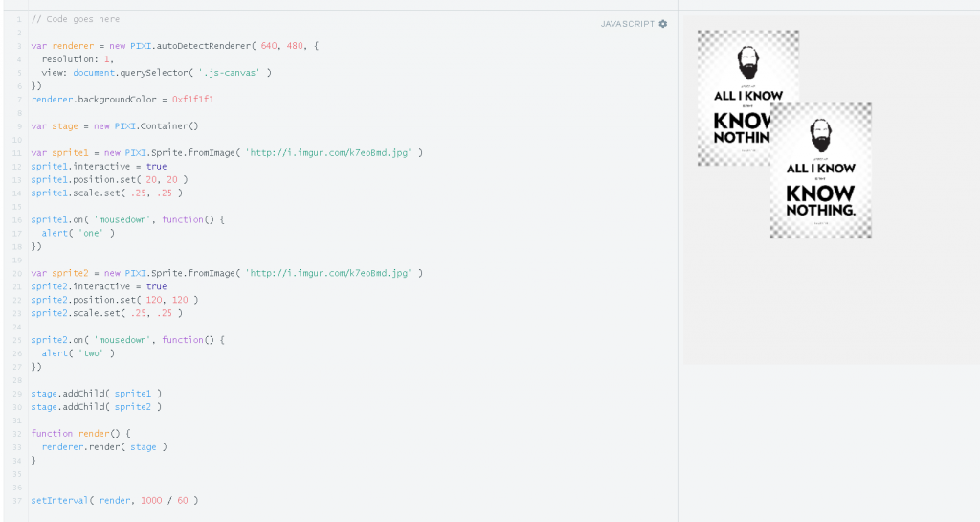Viewport: 980px width, 522px height.
Task: Click the alert( 'two' ) line
Action: (78, 353)
